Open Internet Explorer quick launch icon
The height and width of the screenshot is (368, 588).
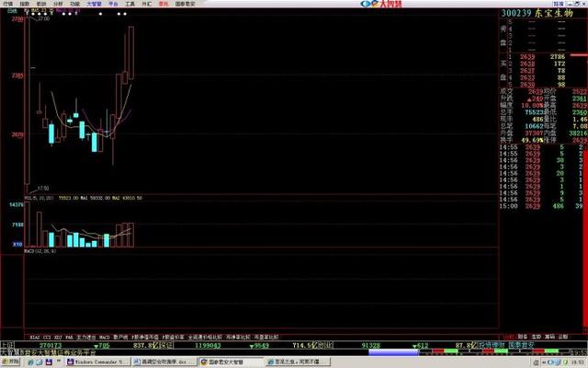tap(30, 362)
